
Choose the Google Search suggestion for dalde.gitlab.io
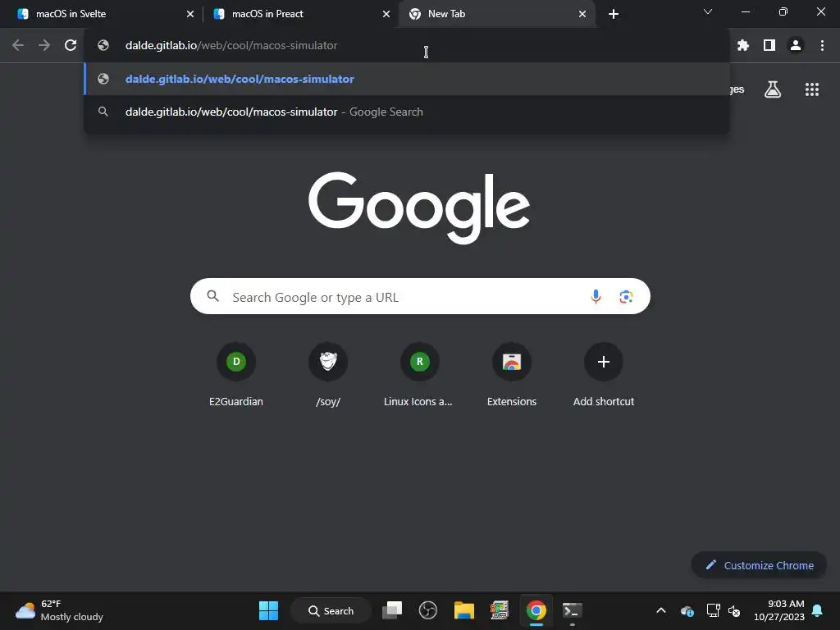[x=407, y=112]
